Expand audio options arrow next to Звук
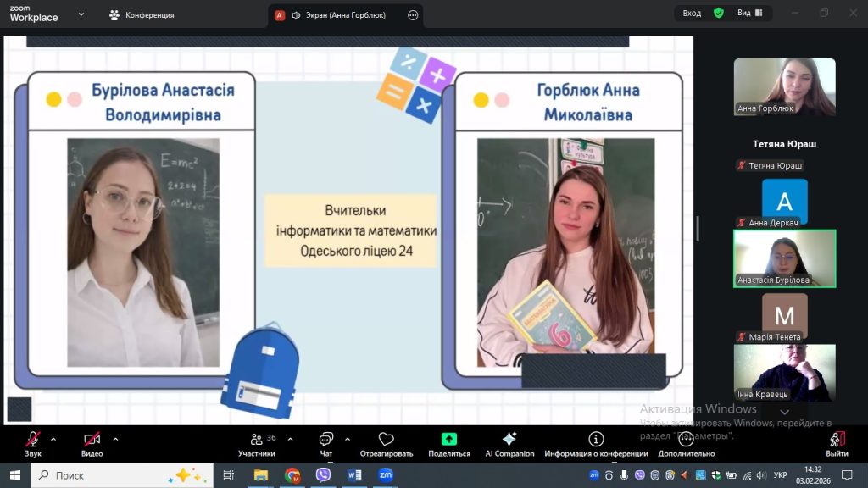This screenshot has height=488, width=868. [53, 439]
